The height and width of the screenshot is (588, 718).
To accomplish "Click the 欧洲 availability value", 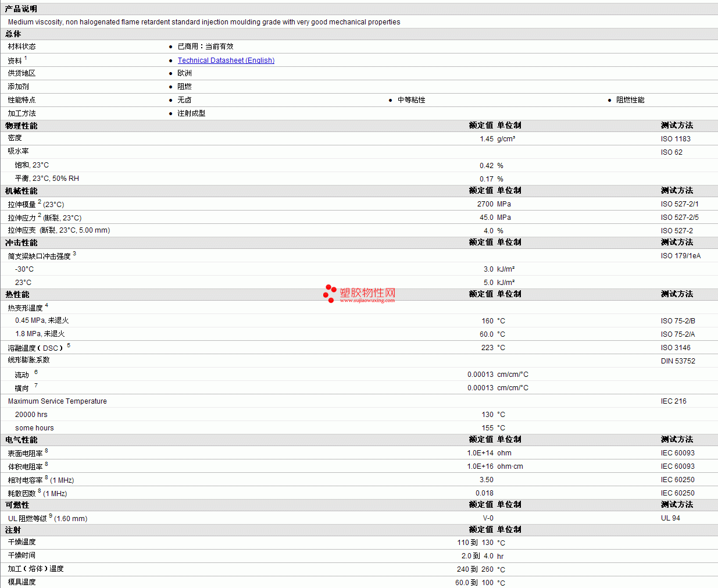I will pyautogui.click(x=184, y=73).
